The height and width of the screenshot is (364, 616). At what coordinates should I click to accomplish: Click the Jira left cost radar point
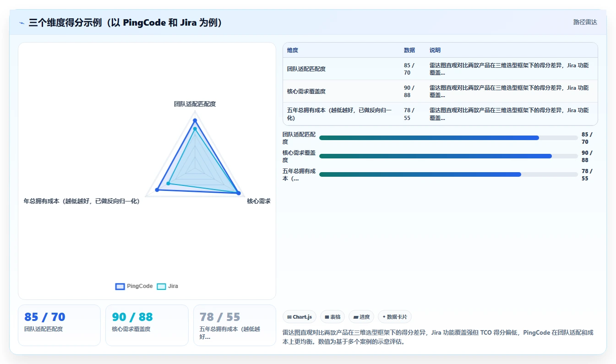(168, 184)
